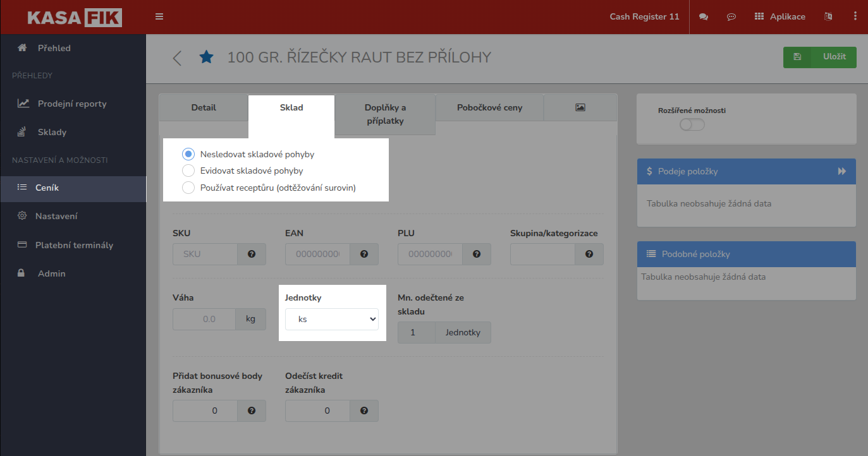Open the Aplikace grid menu
This screenshot has height=456, width=868.
point(780,16)
